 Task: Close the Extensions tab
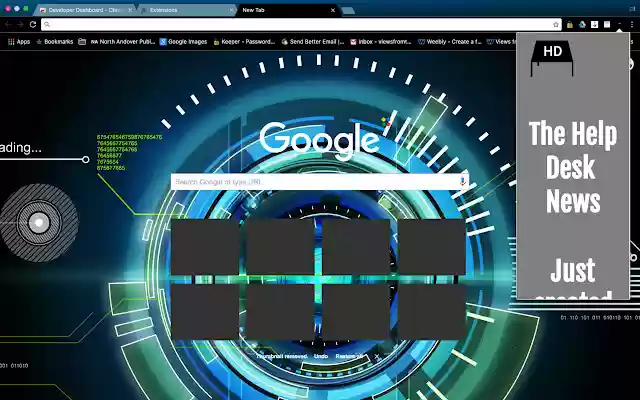click(x=231, y=10)
